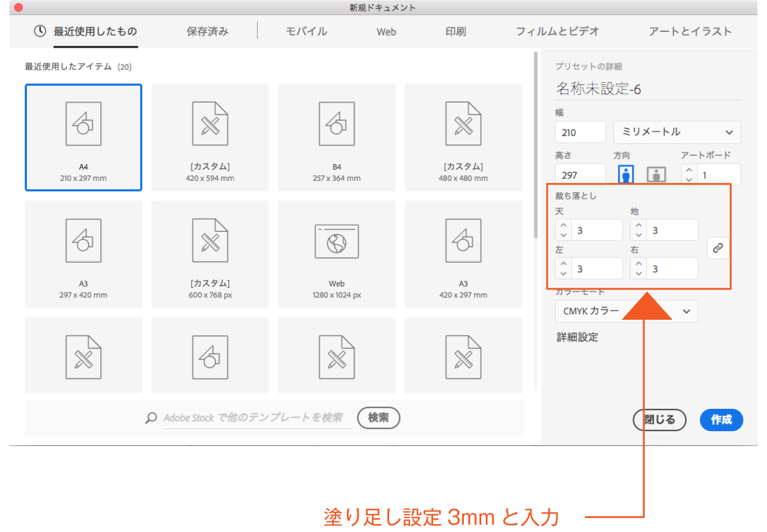Select the custom 480 x 480 mm preset
Screen dimensions: 767x532
463,137
